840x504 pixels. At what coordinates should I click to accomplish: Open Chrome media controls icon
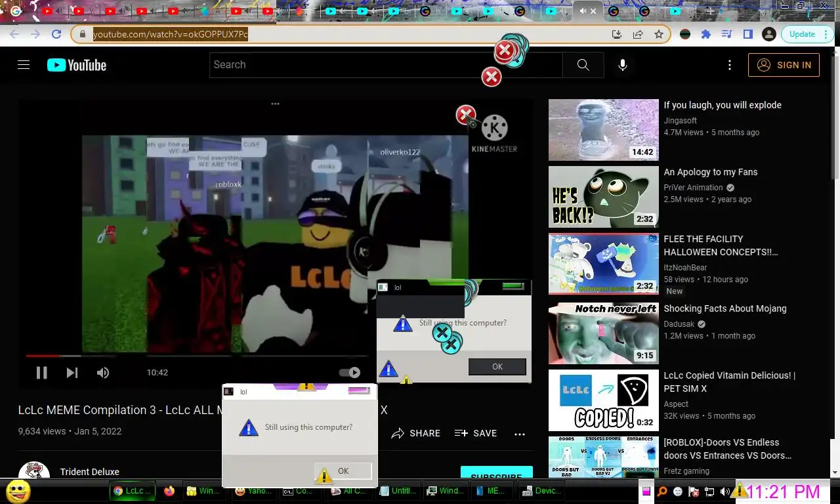click(726, 34)
